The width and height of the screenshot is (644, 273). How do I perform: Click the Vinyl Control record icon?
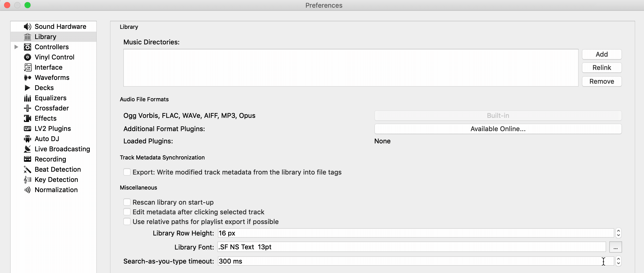(x=28, y=57)
